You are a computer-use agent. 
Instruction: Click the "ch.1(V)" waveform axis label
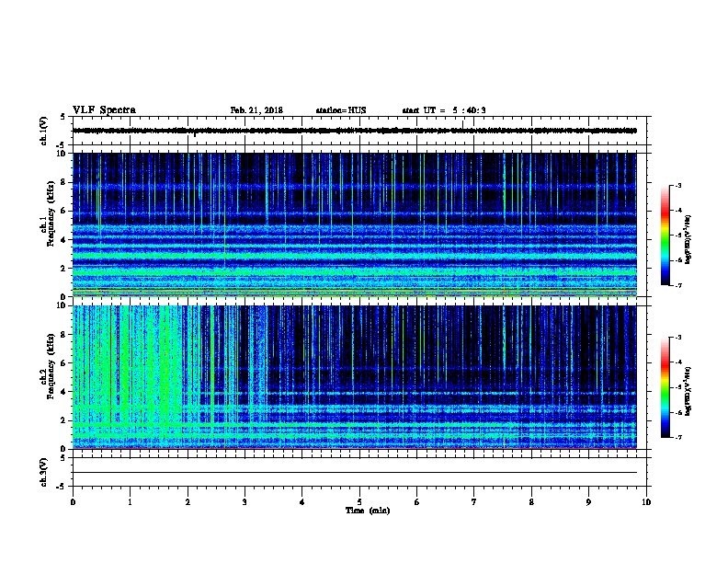point(44,131)
